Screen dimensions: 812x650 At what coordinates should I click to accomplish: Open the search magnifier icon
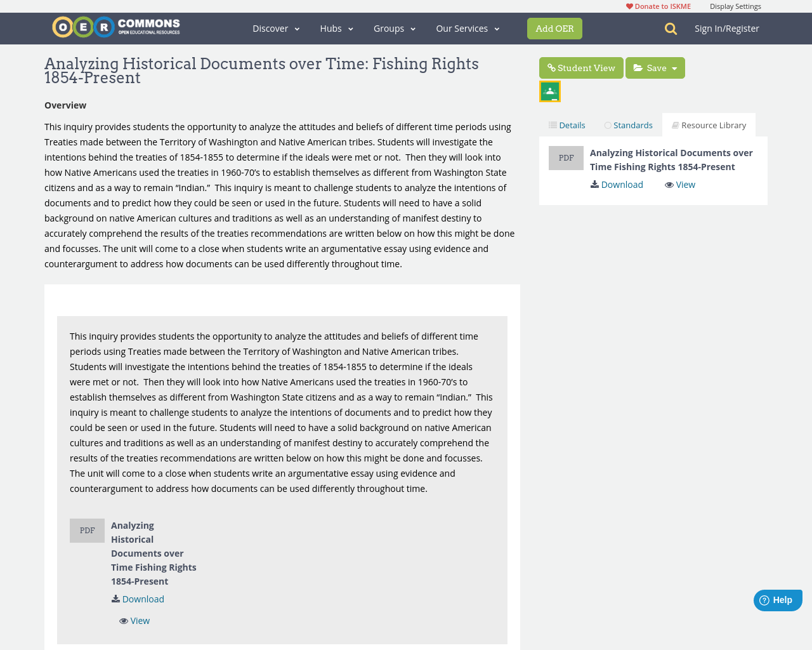point(671,29)
